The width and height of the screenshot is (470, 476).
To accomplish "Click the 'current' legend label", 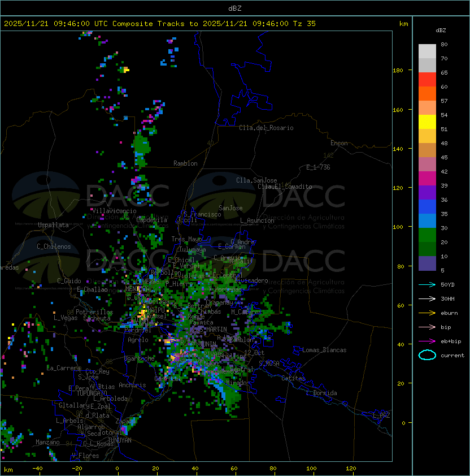I will tap(452, 355).
